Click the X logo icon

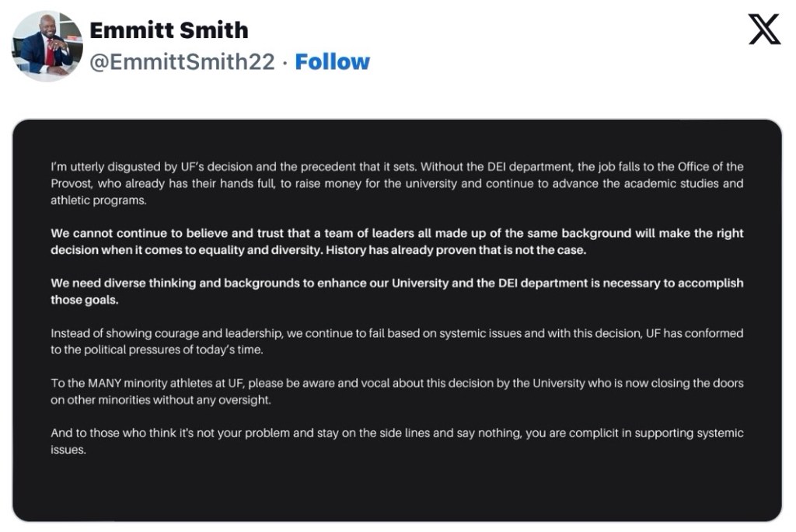pyautogui.click(x=764, y=28)
